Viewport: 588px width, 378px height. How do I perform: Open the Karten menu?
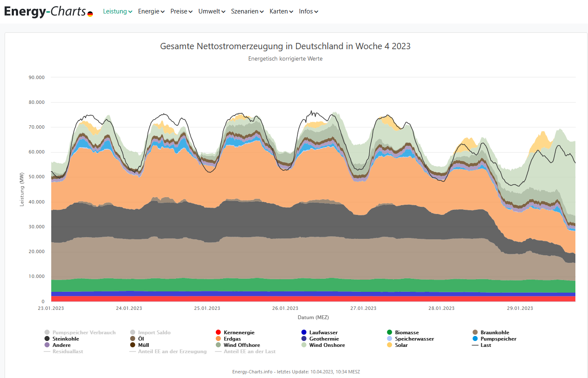281,11
